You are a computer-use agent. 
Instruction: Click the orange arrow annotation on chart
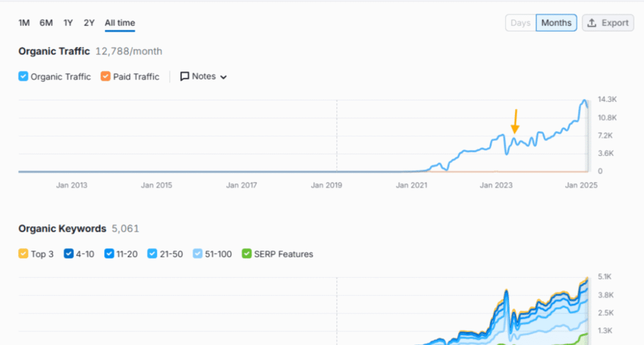coord(515,121)
